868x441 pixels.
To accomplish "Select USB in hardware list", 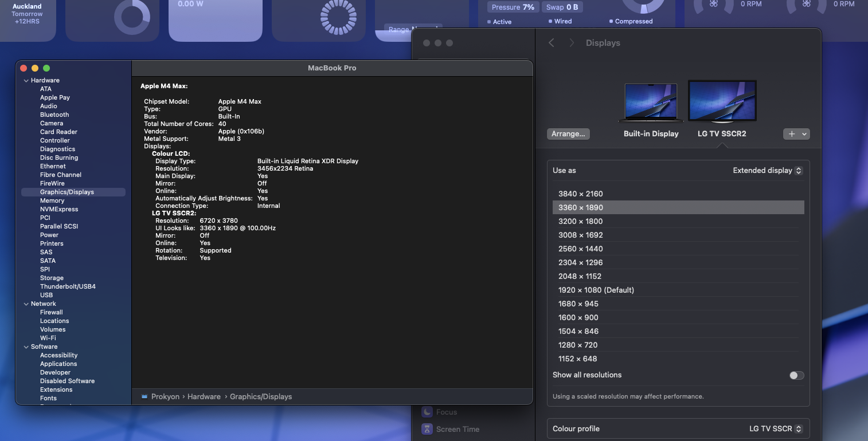I will point(46,295).
